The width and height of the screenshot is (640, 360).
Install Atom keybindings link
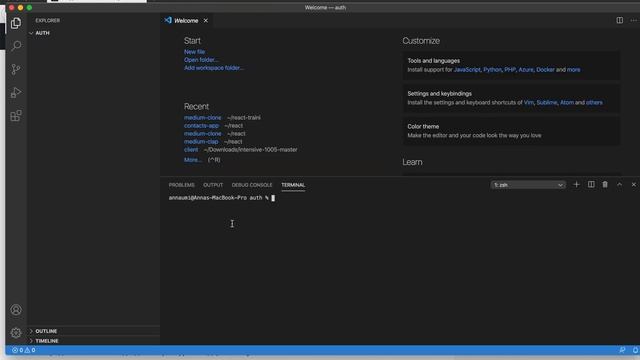pyautogui.click(x=567, y=102)
